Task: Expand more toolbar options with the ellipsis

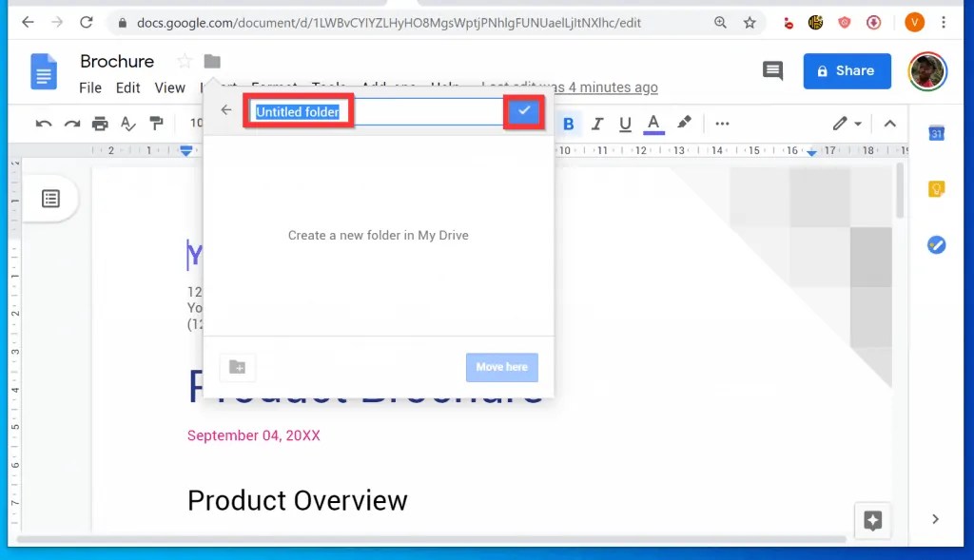Action: 723,124
